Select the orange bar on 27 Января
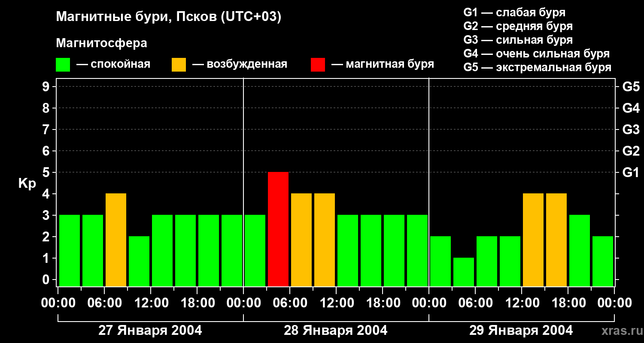The width and height of the screenshot is (644, 343). tap(116, 240)
